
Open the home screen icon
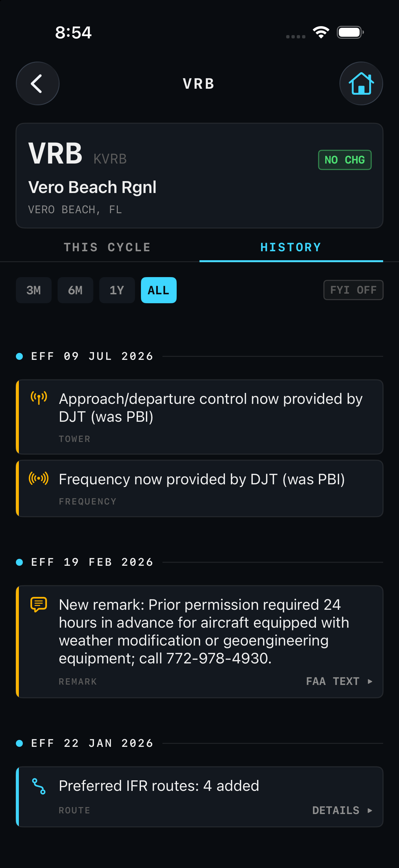361,83
